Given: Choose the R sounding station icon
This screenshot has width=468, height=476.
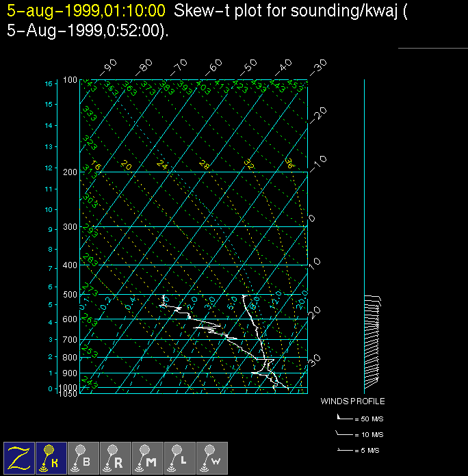Looking at the screenshot, I should tap(116, 458).
